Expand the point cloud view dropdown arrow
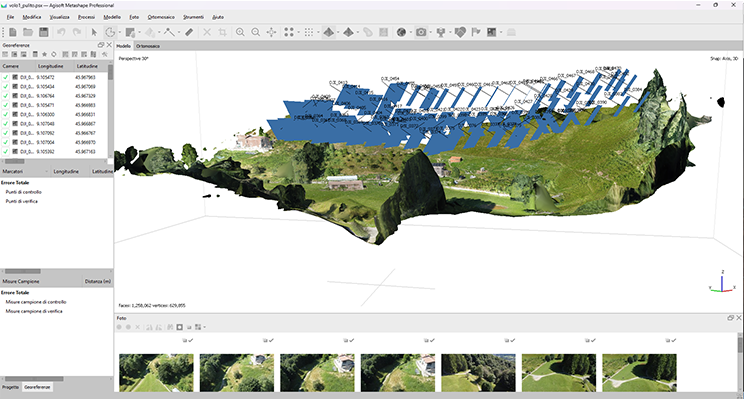744x400 pixels. click(298, 32)
